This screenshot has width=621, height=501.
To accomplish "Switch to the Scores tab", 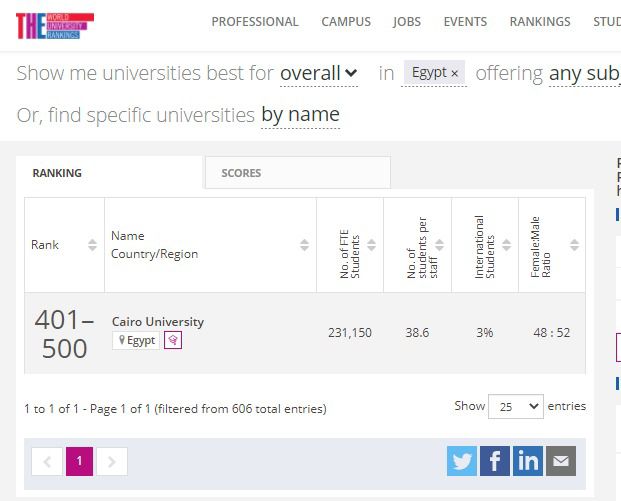I will [x=241, y=173].
